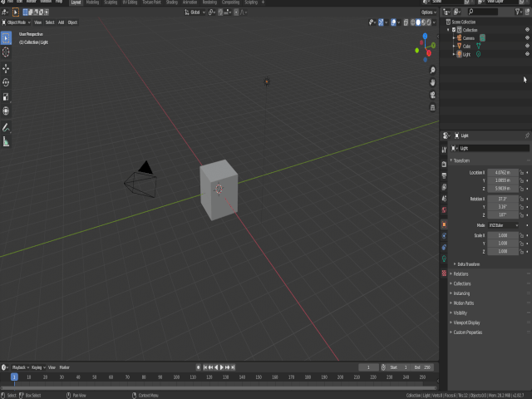Collapse the Transform panel
The height and width of the screenshot is (399, 532).
(461, 160)
